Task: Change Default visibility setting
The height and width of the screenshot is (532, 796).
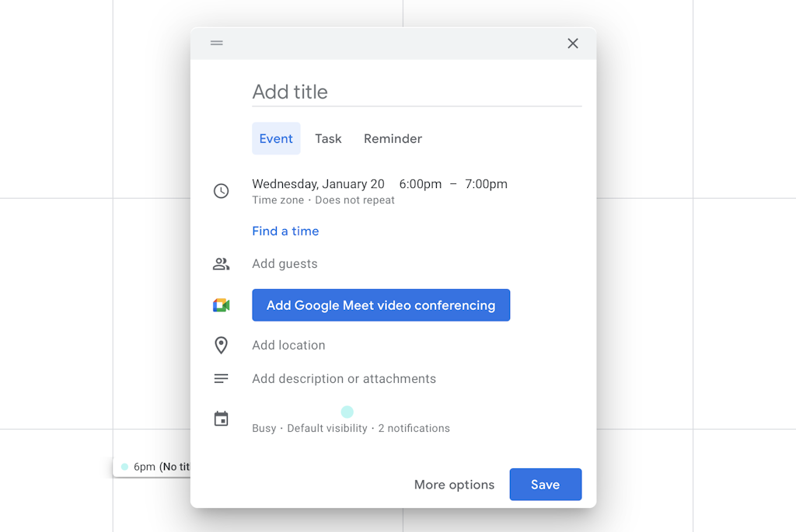Action: tap(327, 428)
